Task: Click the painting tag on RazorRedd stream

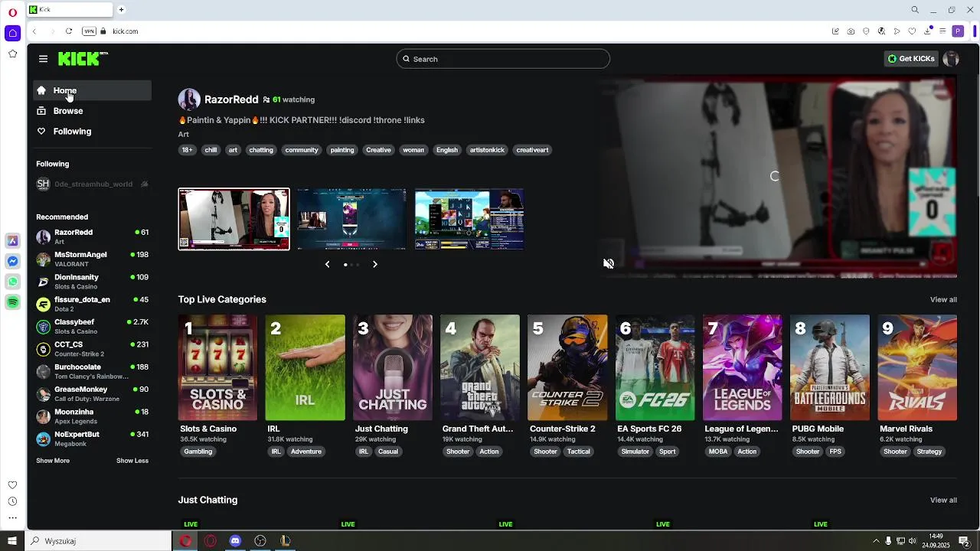Action: click(342, 150)
